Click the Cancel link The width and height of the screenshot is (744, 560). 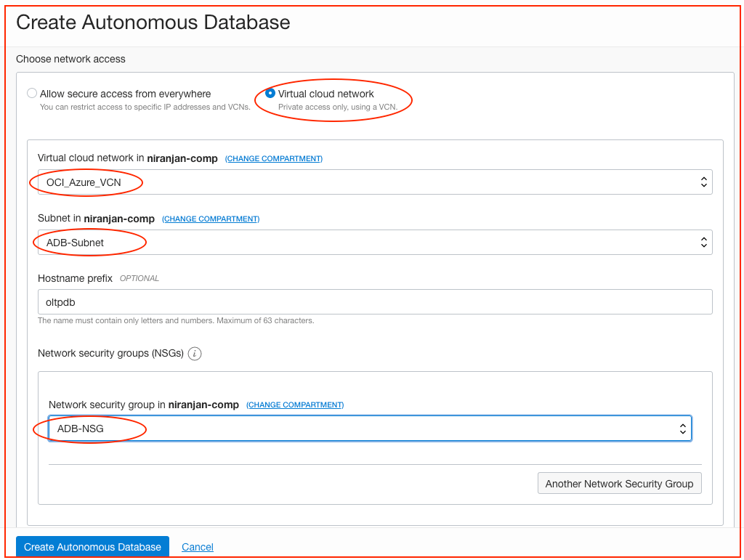click(x=197, y=547)
